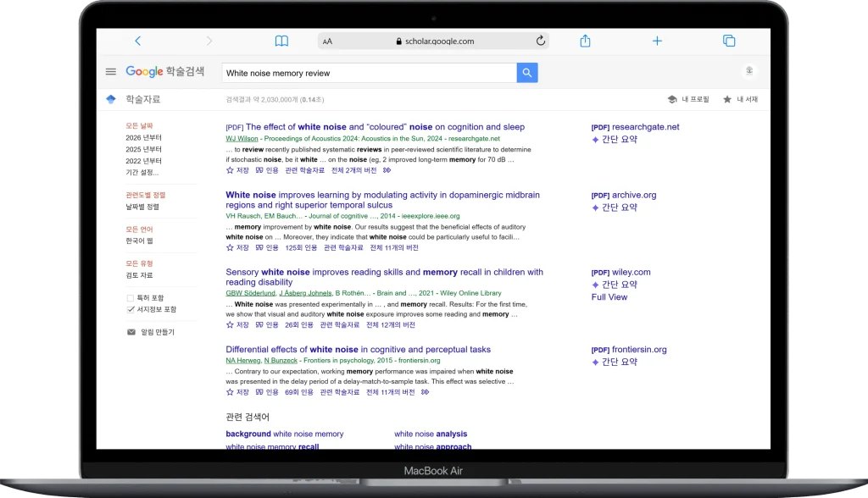Search related term 'background white noise memory'
The image size is (868, 498).
pyautogui.click(x=285, y=434)
